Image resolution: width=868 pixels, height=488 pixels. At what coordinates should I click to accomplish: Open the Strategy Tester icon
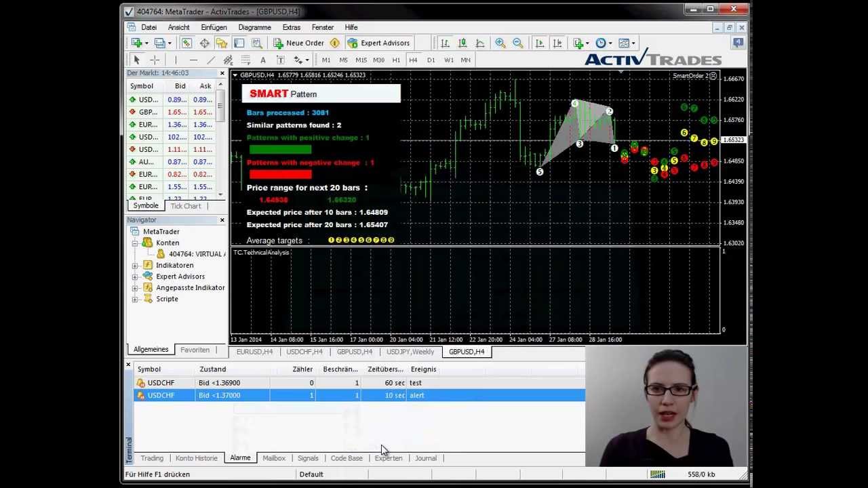[256, 43]
